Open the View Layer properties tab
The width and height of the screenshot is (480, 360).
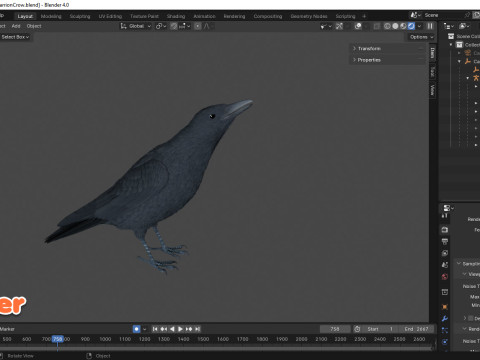coord(445,253)
